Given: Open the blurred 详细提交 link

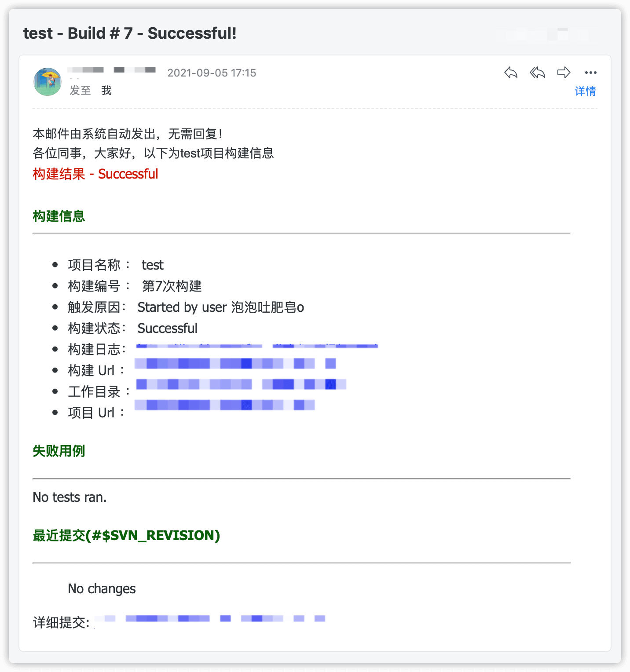Looking at the screenshot, I should pyautogui.click(x=210, y=619).
